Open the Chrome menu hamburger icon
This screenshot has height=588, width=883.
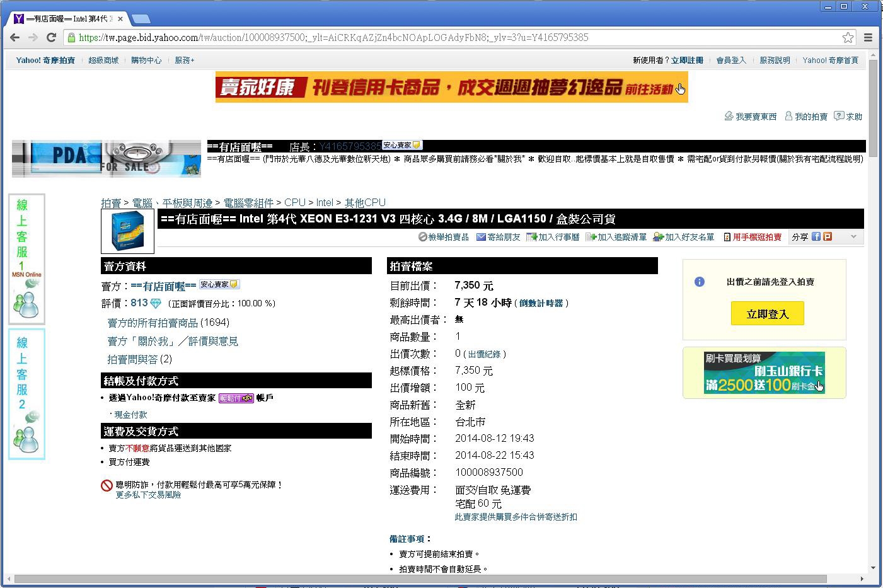(869, 38)
